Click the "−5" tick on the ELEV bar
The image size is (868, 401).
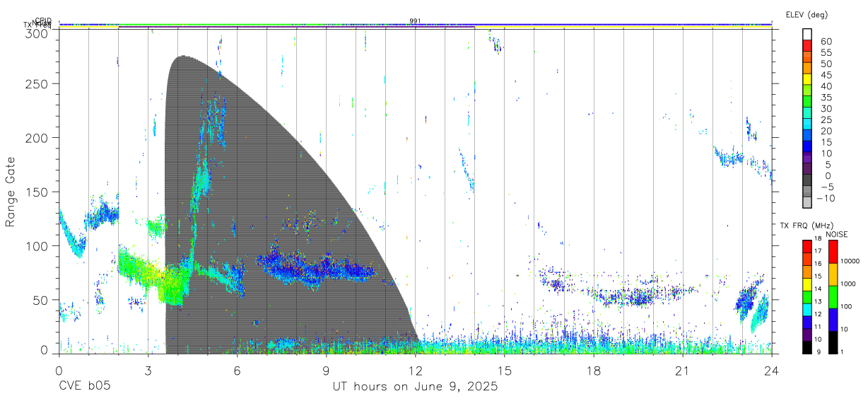826,187
